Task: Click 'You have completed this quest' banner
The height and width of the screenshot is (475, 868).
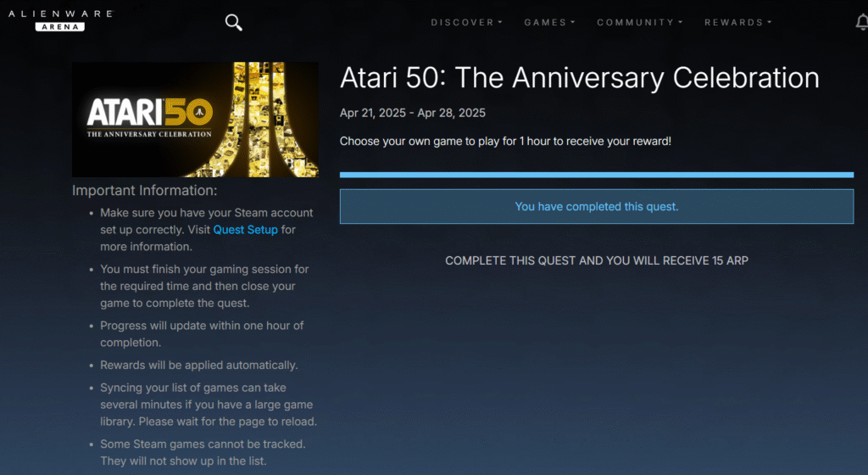Action: coord(596,206)
